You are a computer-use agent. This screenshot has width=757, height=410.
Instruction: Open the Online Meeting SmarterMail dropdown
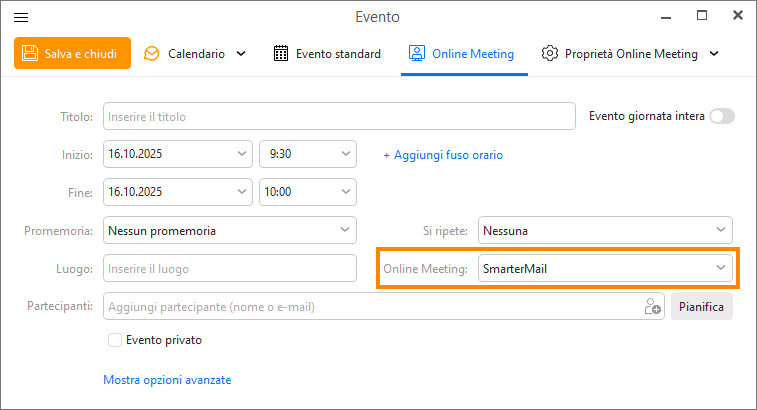pyautogui.click(x=605, y=268)
